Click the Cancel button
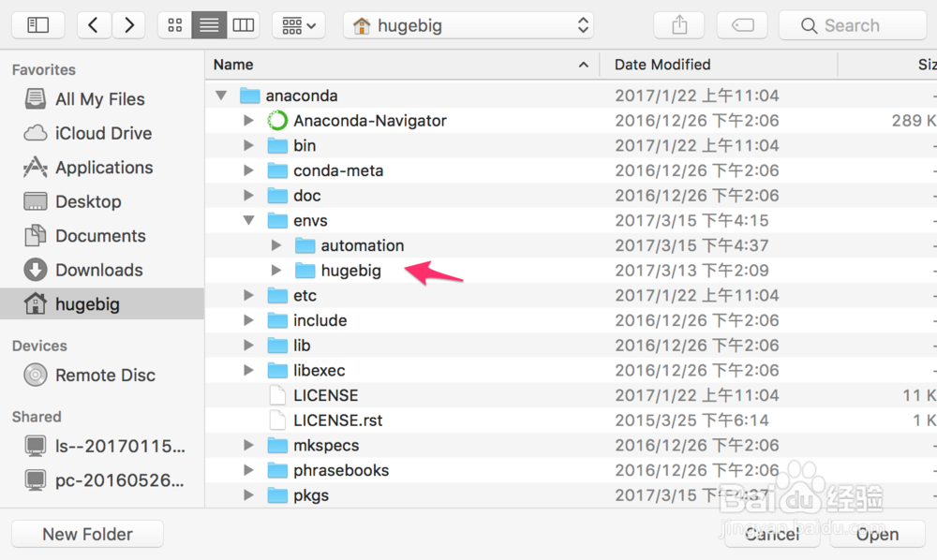This screenshot has height=560, width=937. point(771,533)
